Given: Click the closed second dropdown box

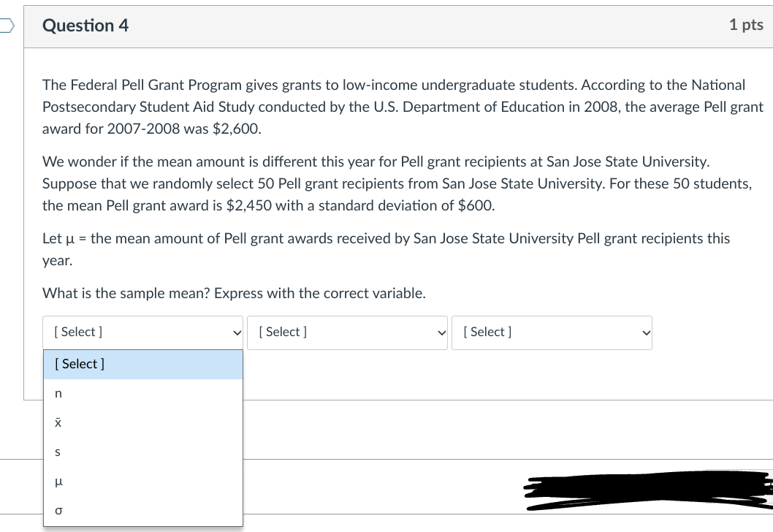Looking at the screenshot, I should (347, 332).
